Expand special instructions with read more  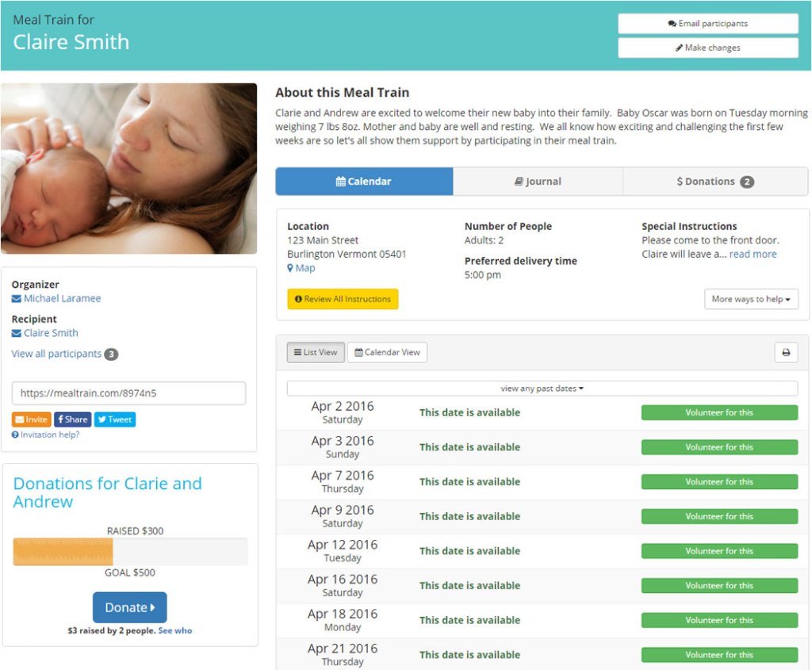pos(753,255)
